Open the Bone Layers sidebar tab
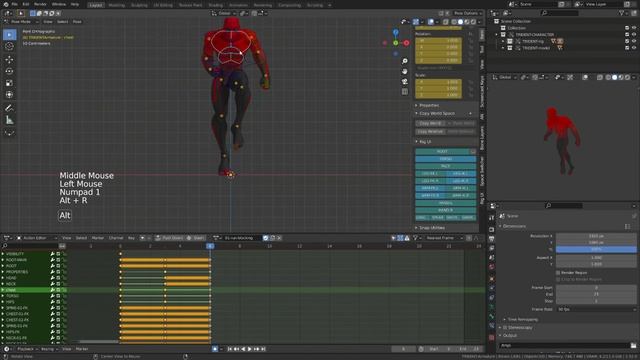Image resolution: width=640 pixels, height=360 pixels. tap(482, 138)
